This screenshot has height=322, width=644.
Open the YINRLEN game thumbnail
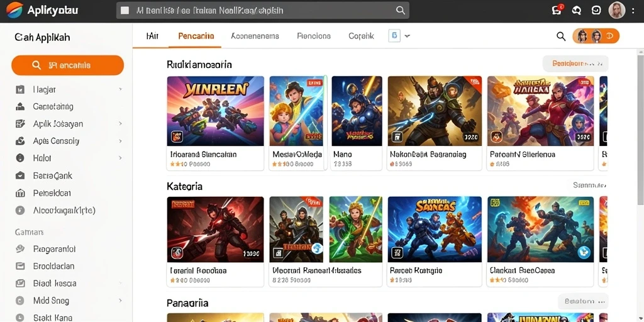point(215,111)
